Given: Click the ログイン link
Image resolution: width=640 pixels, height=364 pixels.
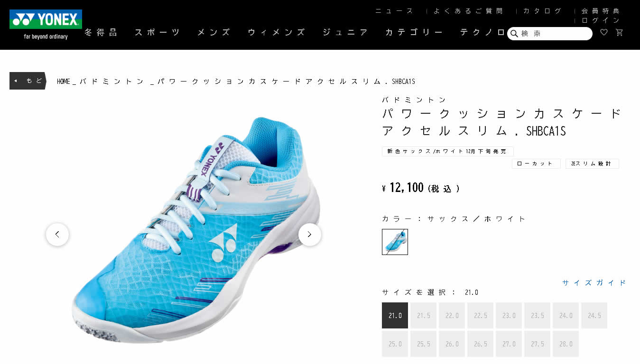Looking at the screenshot, I should point(601,20).
